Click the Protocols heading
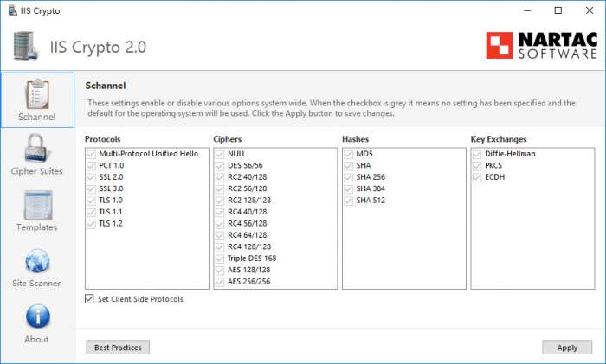The height and width of the screenshot is (364, 606). [102, 139]
